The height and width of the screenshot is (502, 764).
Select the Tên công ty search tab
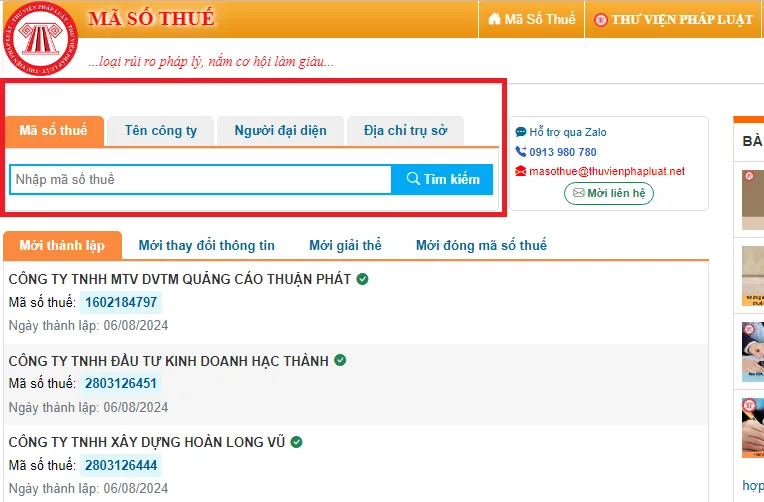click(x=161, y=131)
